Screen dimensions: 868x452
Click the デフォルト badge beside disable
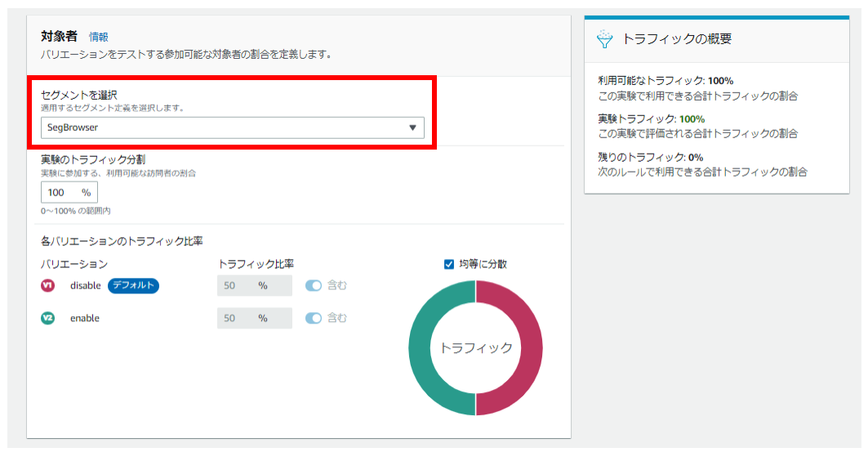pyautogui.click(x=132, y=285)
